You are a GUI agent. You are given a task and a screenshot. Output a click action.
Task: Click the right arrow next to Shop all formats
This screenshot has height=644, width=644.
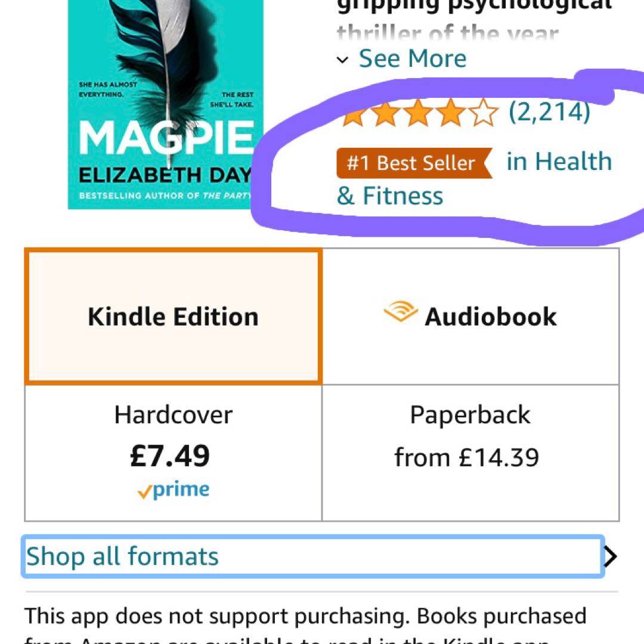pyautogui.click(x=611, y=556)
